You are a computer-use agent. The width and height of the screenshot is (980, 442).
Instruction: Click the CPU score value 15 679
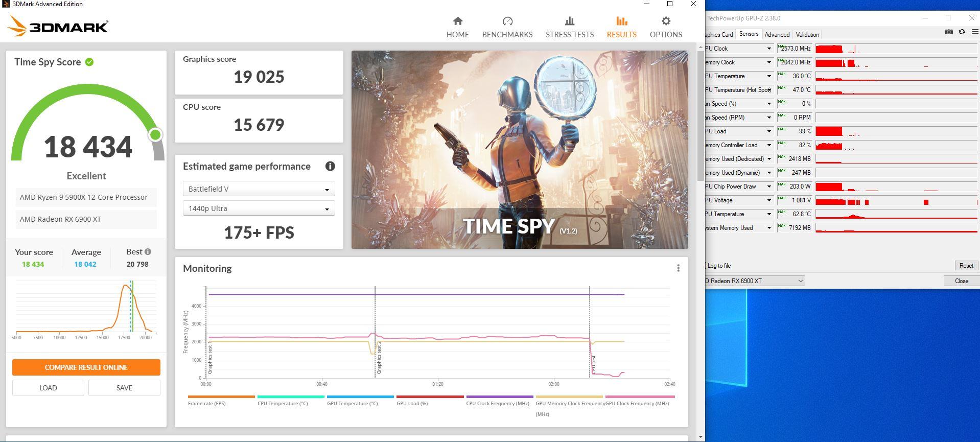(259, 125)
